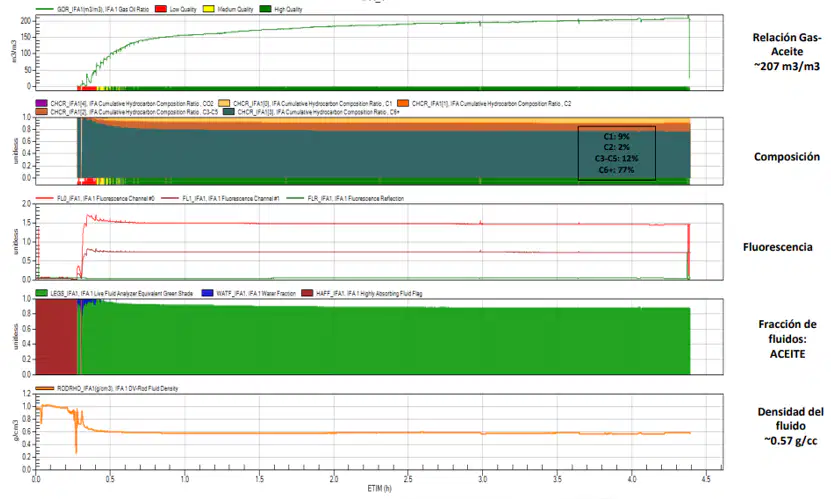This screenshot has height=499, width=831.
Task: Select the GOR_IFA1 green line legend marker
Action: coord(45,9)
